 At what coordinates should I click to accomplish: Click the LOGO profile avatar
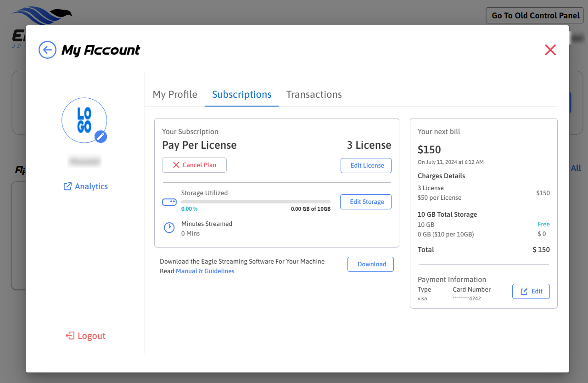84,120
